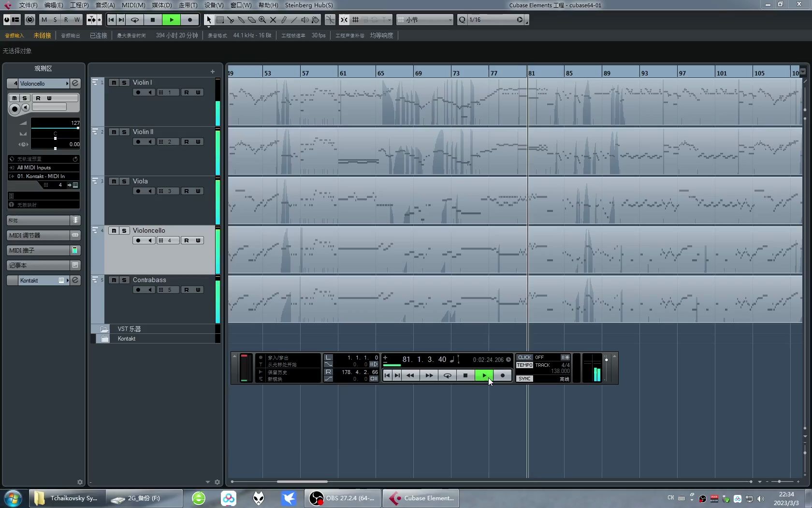Select the Erase tool
The image size is (812, 508).
[252, 20]
